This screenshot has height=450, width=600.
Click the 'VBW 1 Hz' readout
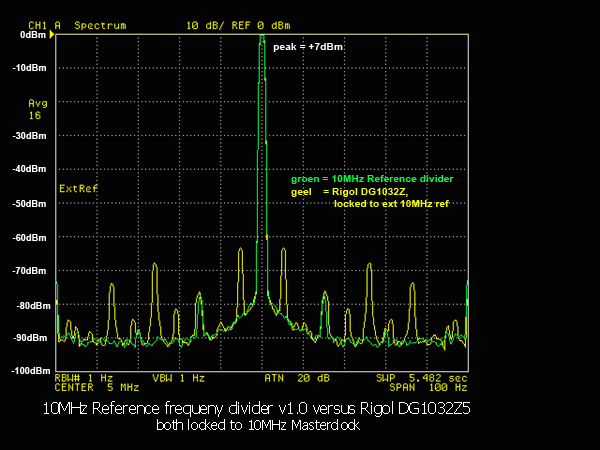178,378
